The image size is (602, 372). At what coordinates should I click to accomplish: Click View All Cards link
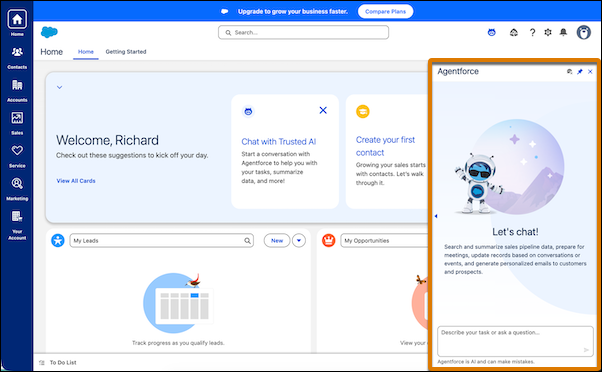coord(76,181)
